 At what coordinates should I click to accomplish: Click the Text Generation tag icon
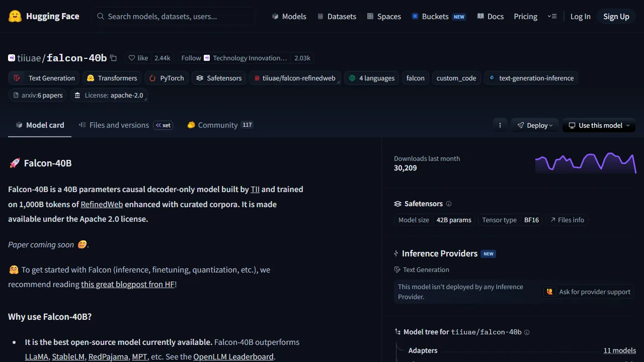click(18, 78)
